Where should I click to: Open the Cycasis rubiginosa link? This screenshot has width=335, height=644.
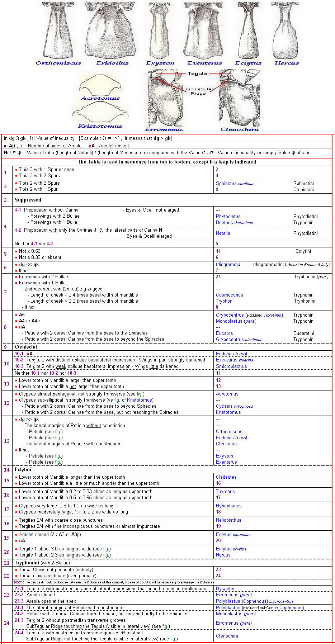[x=234, y=406]
